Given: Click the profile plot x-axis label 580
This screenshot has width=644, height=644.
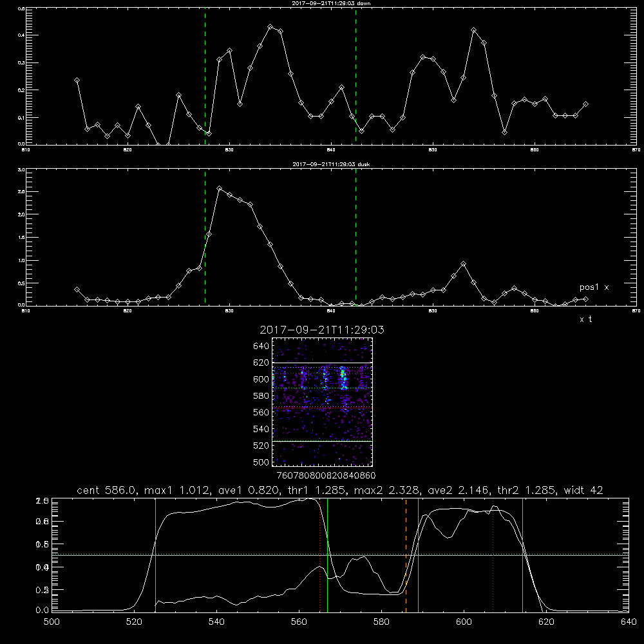Looking at the screenshot, I should pyautogui.click(x=381, y=622).
